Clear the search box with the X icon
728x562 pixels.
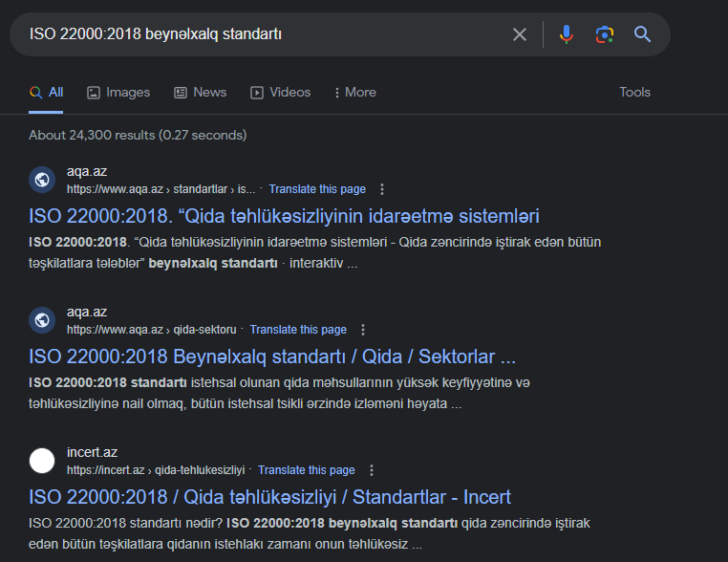[519, 34]
